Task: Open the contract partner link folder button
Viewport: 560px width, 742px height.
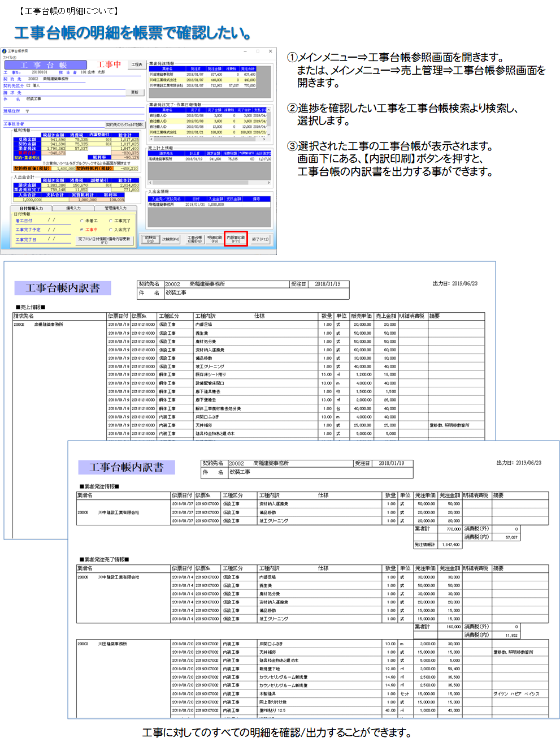Action: (x=125, y=124)
